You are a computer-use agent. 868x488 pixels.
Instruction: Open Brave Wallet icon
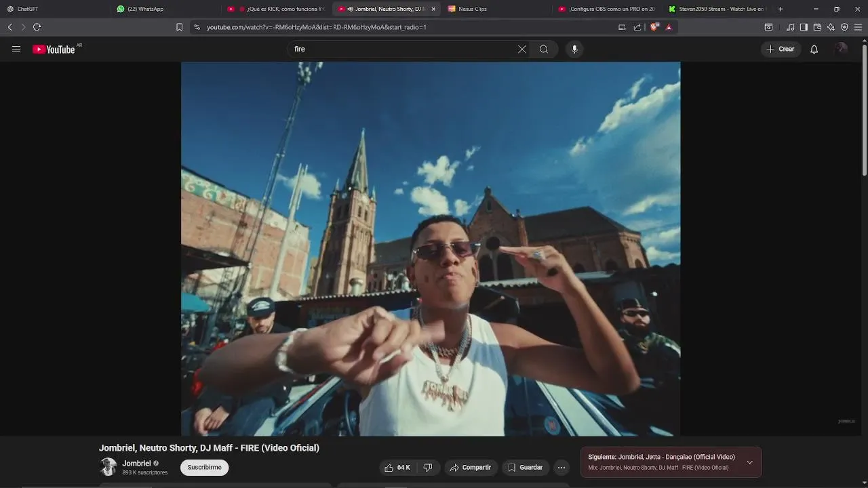click(x=817, y=27)
